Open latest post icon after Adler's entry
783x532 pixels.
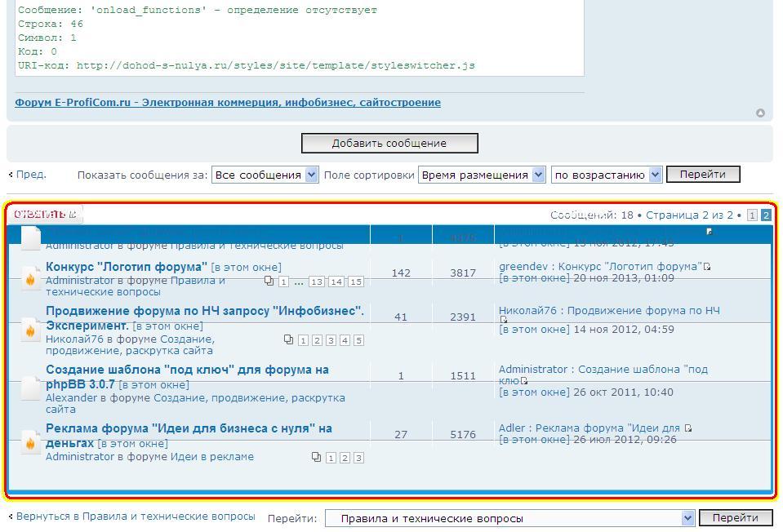[688, 428]
